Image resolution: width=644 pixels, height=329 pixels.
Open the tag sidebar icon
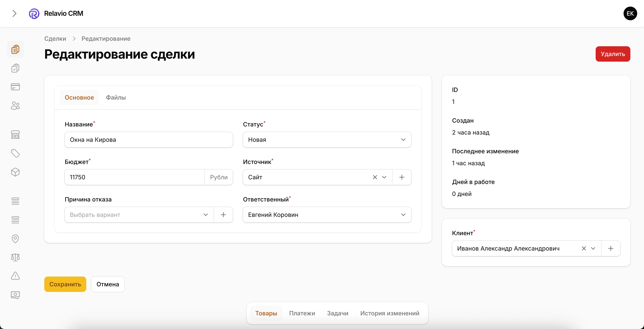pyautogui.click(x=15, y=153)
